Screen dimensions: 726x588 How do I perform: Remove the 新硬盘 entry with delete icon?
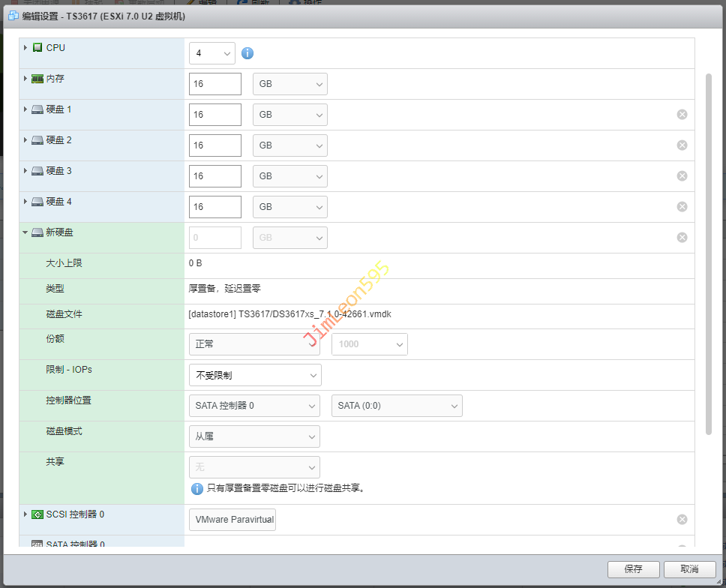(682, 238)
